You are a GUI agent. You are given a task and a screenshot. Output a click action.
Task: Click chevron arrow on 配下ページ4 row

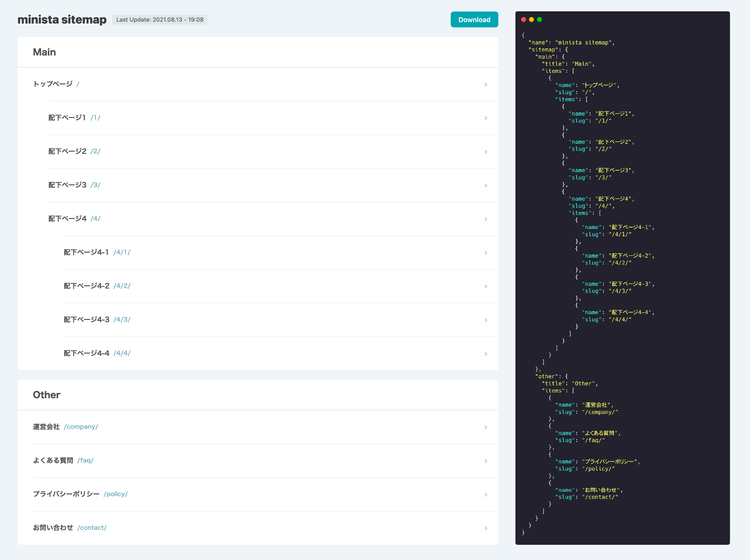tap(486, 219)
